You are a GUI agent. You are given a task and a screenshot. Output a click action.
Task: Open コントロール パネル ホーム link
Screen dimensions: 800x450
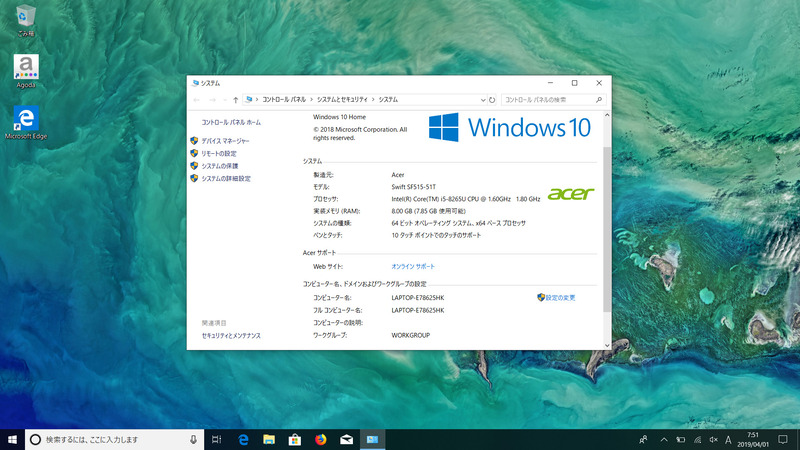click(x=231, y=122)
